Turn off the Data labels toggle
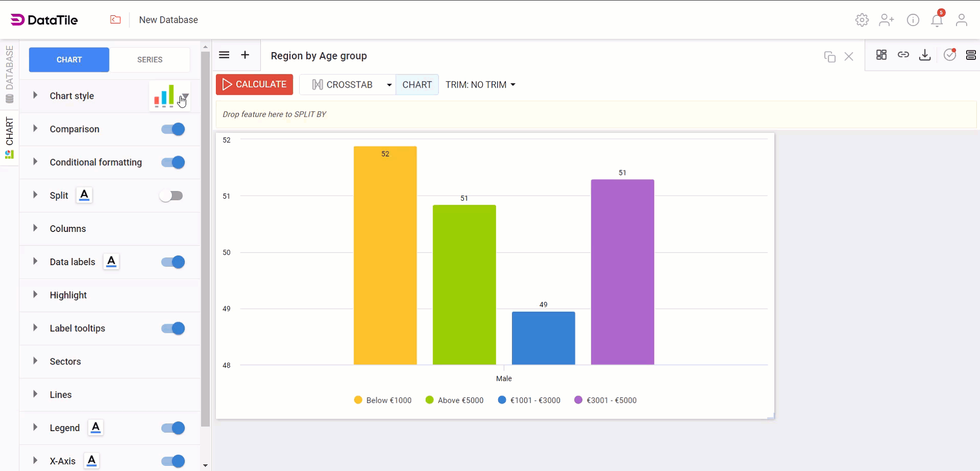The height and width of the screenshot is (471, 980). pos(173,262)
